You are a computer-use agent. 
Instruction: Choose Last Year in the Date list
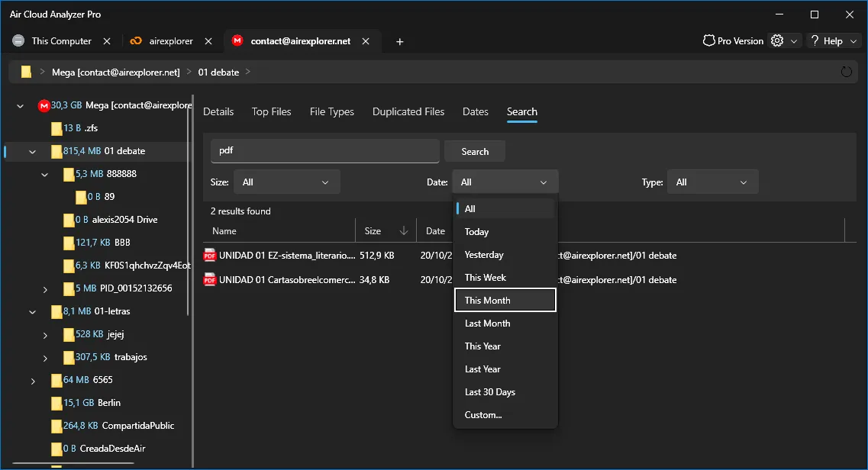tap(505, 369)
